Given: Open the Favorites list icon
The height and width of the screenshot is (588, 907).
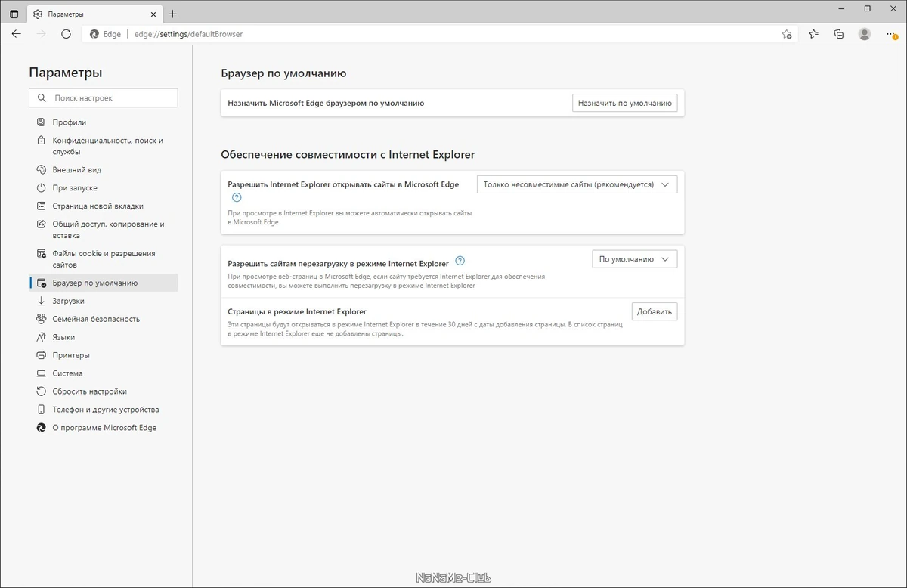Looking at the screenshot, I should (x=813, y=34).
